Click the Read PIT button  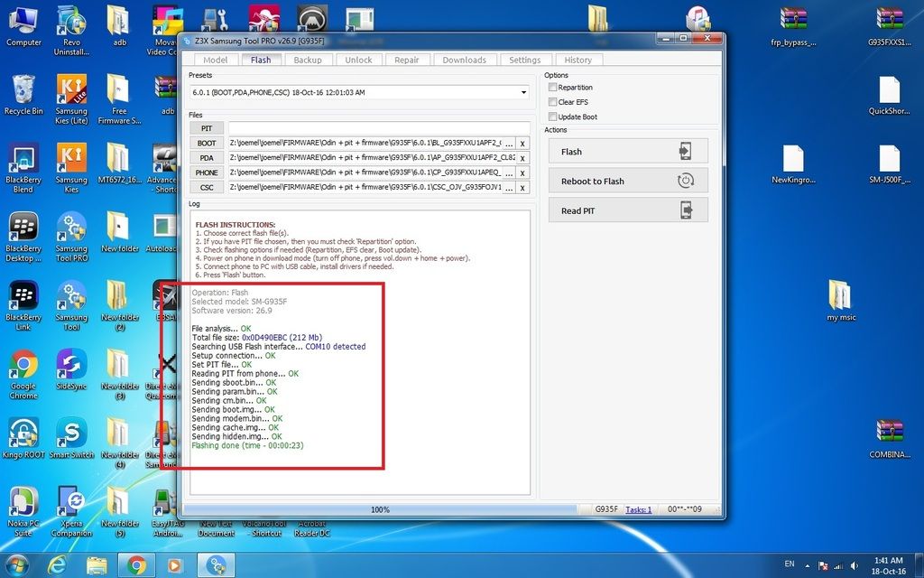coord(628,210)
